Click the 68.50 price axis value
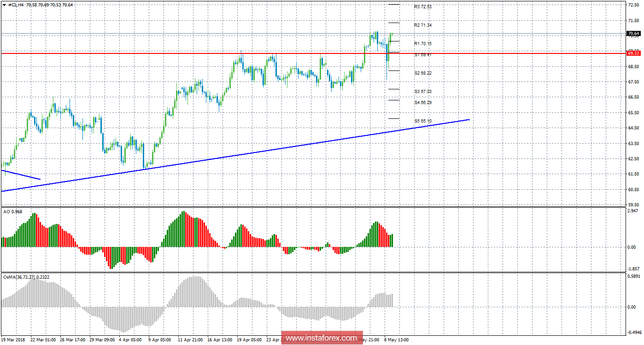Screen dimensions: 644x345 point(634,67)
